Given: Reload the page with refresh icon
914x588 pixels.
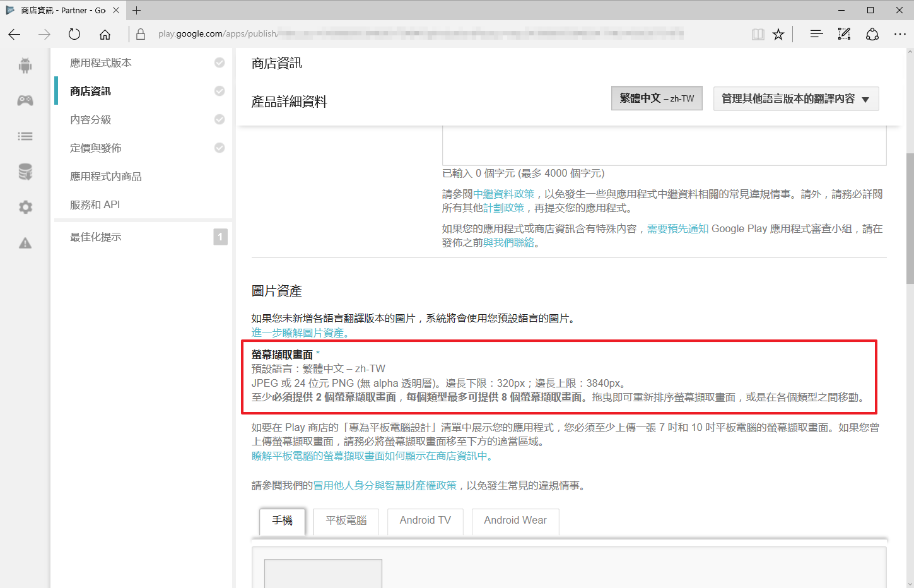Looking at the screenshot, I should (x=74, y=34).
